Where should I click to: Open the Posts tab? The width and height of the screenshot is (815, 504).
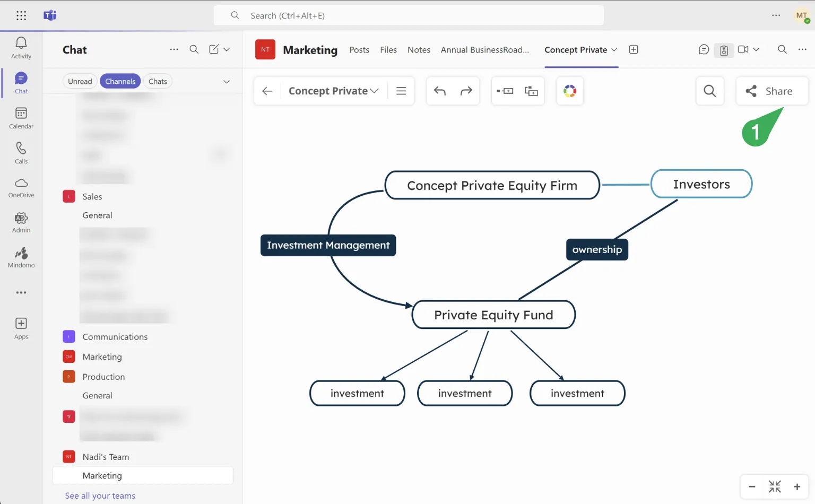(x=359, y=50)
